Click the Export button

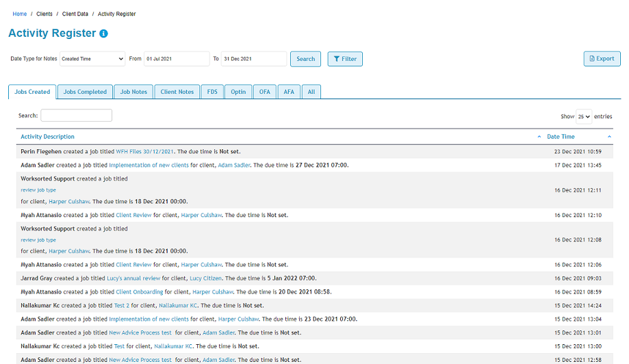point(602,59)
